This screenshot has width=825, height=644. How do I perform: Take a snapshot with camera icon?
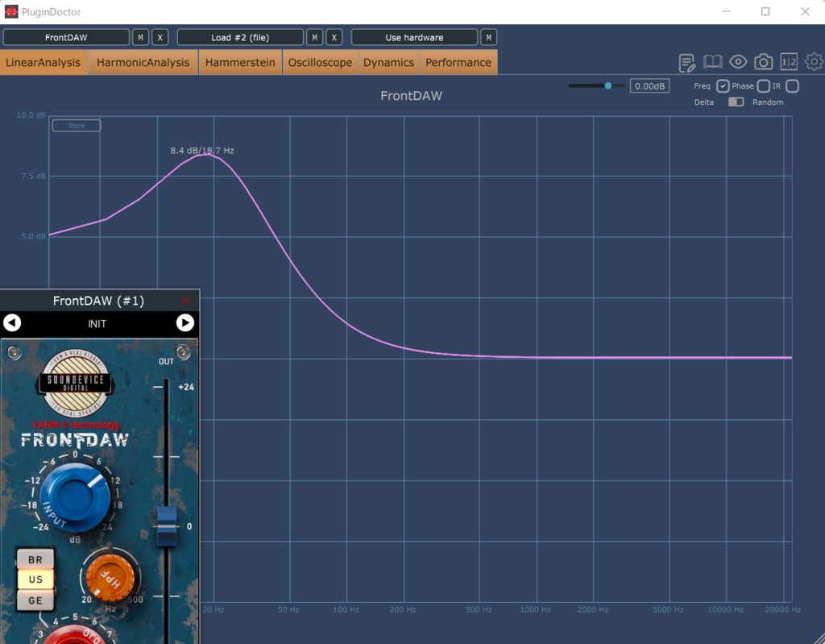(763, 62)
